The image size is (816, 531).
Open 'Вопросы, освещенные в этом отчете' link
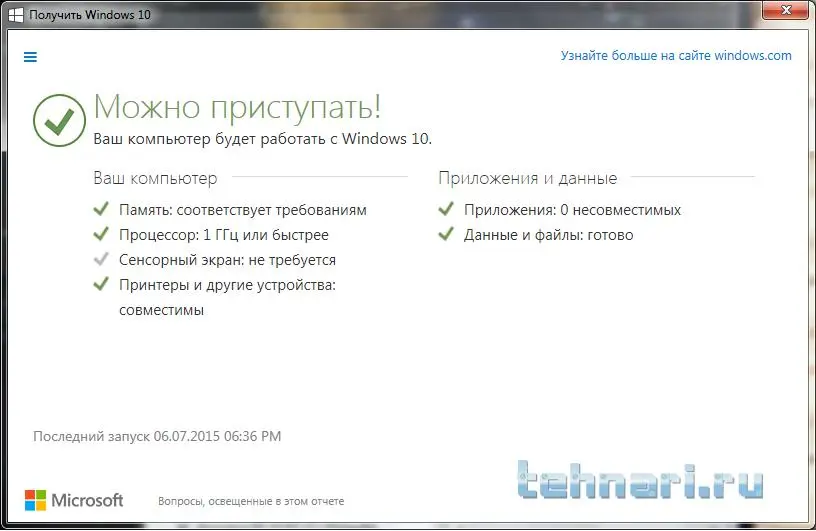(251, 501)
